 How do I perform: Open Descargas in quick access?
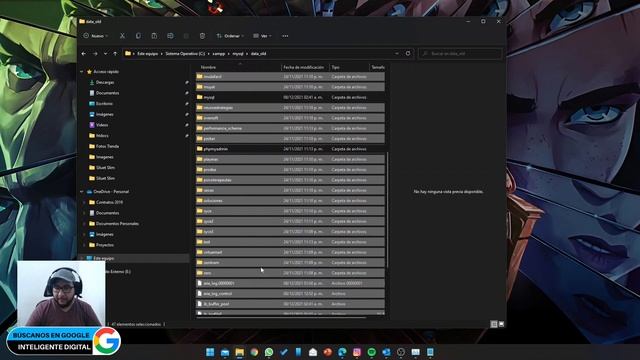pos(105,82)
